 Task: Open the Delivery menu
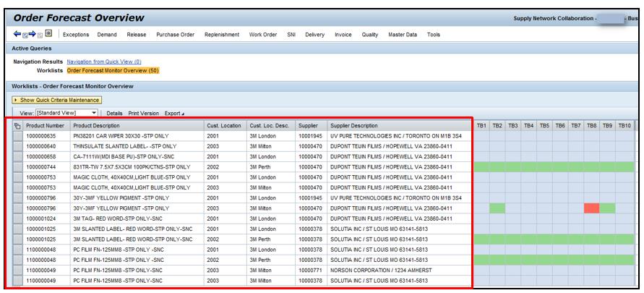pos(315,35)
